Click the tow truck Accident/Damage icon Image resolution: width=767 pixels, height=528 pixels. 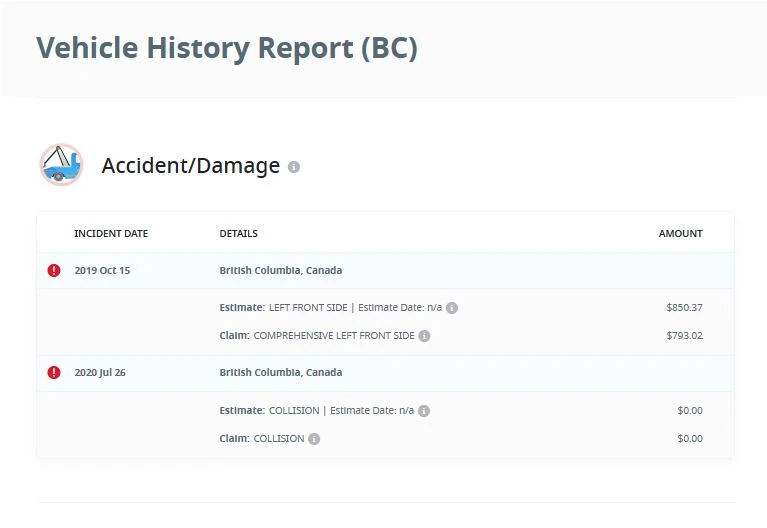(x=61, y=164)
